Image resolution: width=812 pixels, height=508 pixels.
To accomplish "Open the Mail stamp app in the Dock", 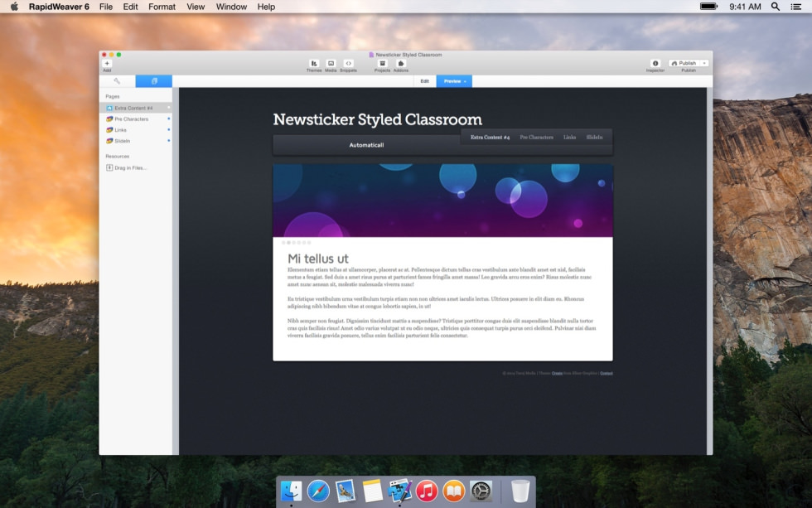I will (345, 491).
